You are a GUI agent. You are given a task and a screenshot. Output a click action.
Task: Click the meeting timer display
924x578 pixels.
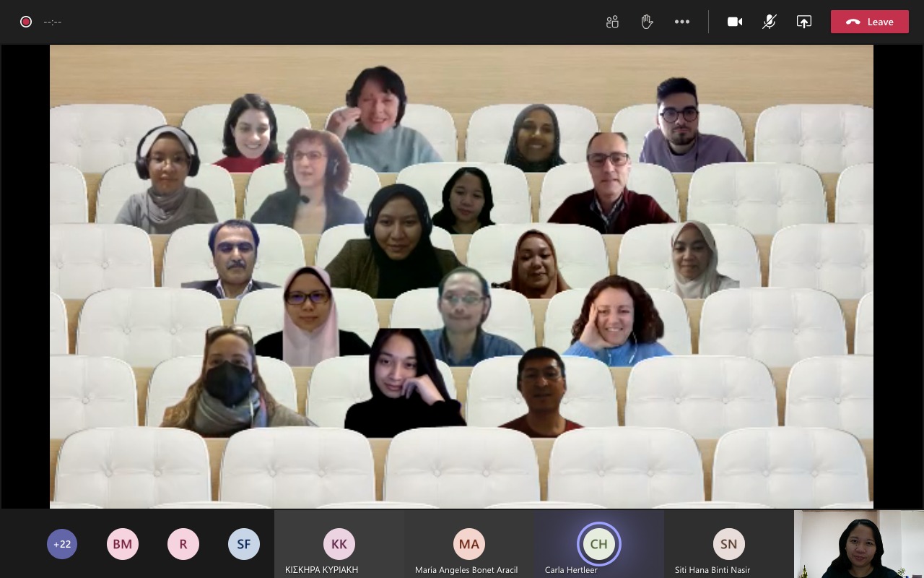(53, 22)
